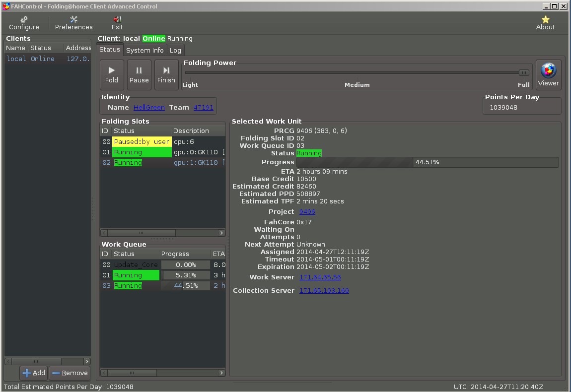Image resolution: width=571 pixels, height=392 pixels.
Task: Open Preferences from the toolbar
Action: tap(73, 23)
